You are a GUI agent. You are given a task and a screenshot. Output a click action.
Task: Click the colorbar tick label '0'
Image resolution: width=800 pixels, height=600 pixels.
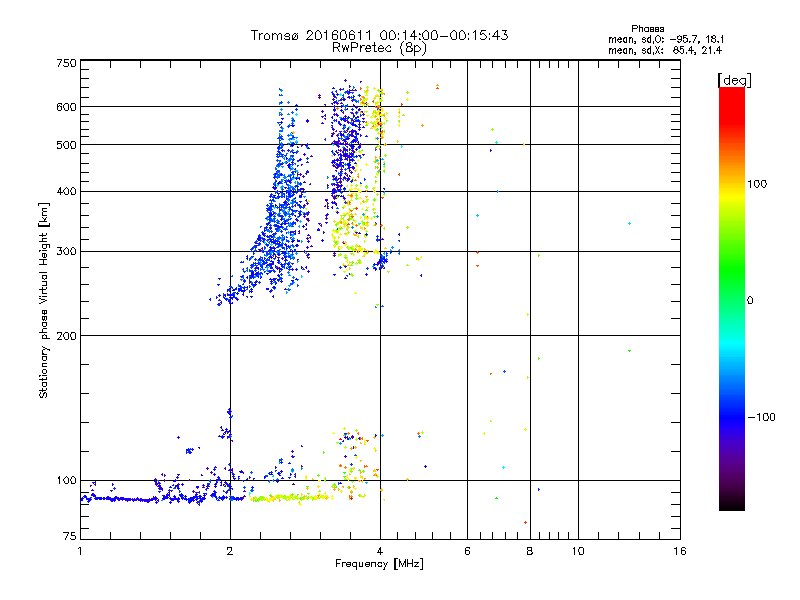[750, 301]
